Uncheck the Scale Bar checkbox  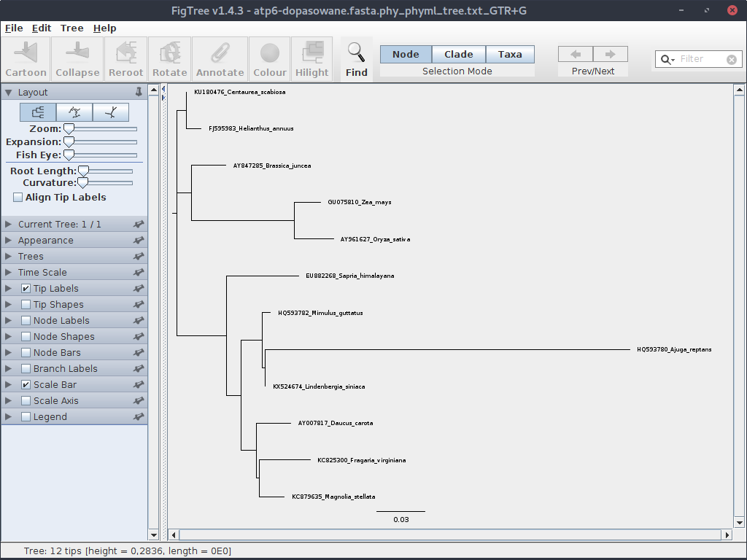[x=26, y=385]
